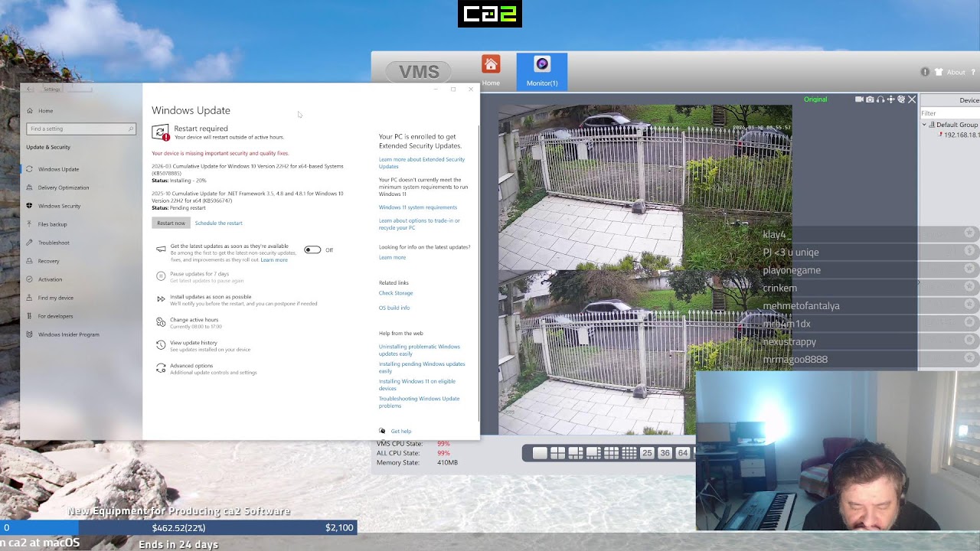
Task: Click the Filter field in Device panel
Action: (x=949, y=113)
